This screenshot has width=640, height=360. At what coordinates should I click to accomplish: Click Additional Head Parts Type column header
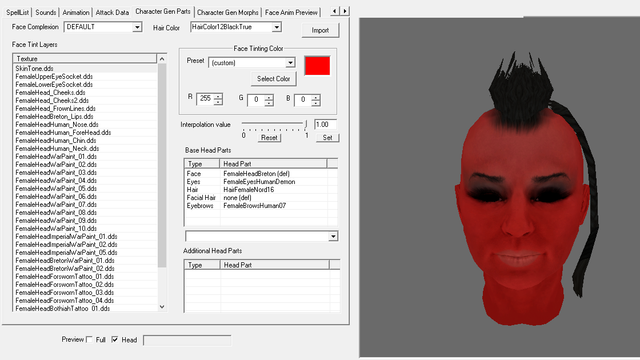coord(203,265)
